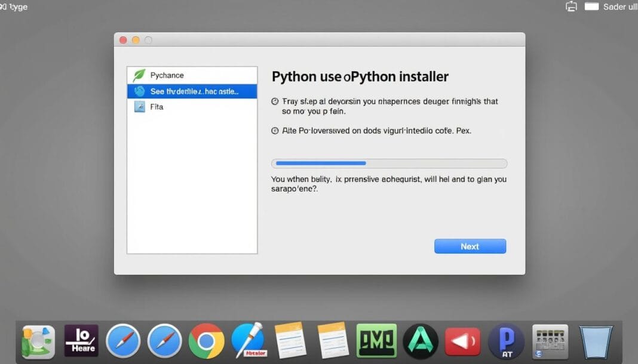Launch the 'Io Heare' dock app
This screenshot has width=638, height=364.
(x=81, y=341)
